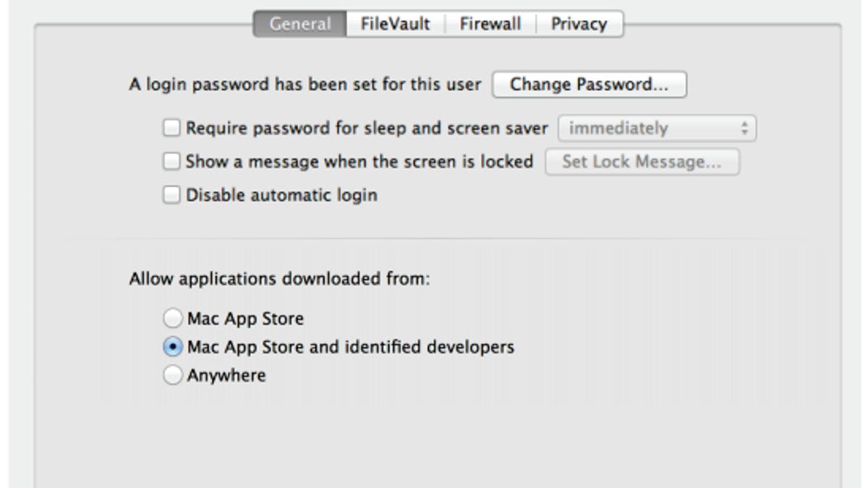Enable the Disable automatic login option

171,194
